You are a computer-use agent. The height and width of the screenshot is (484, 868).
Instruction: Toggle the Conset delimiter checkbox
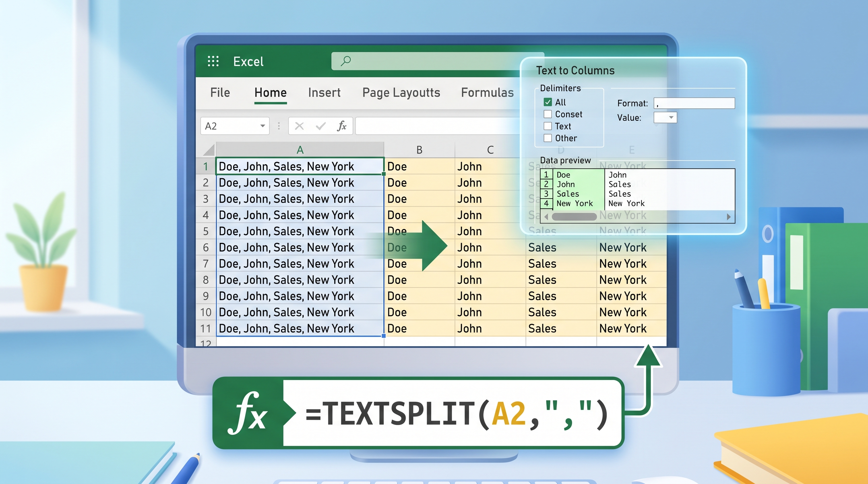point(548,114)
